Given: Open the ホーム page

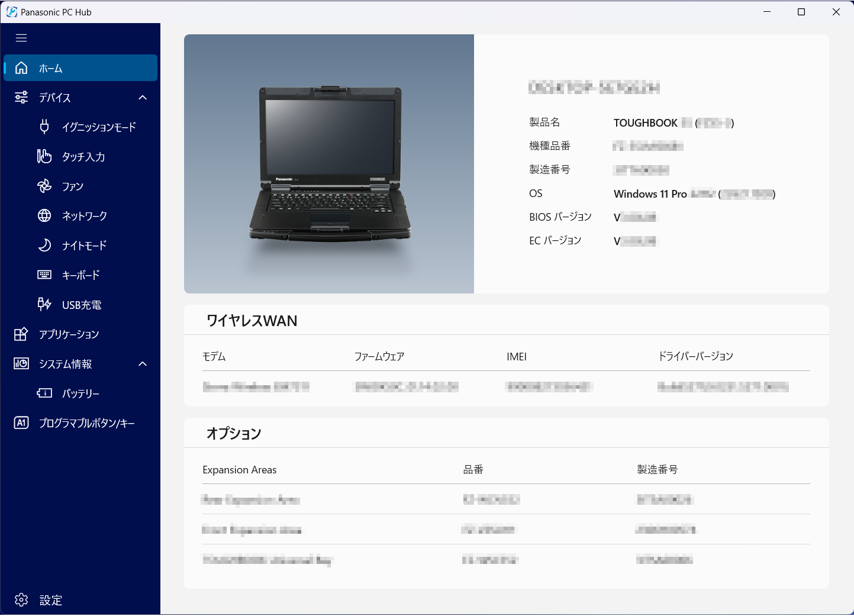Looking at the screenshot, I should click(x=80, y=68).
